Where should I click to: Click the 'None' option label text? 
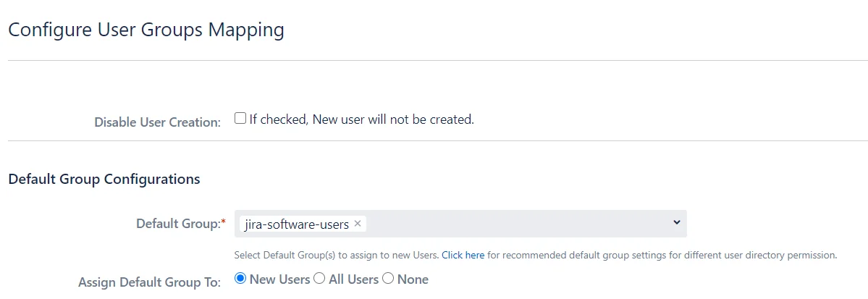coord(413,279)
